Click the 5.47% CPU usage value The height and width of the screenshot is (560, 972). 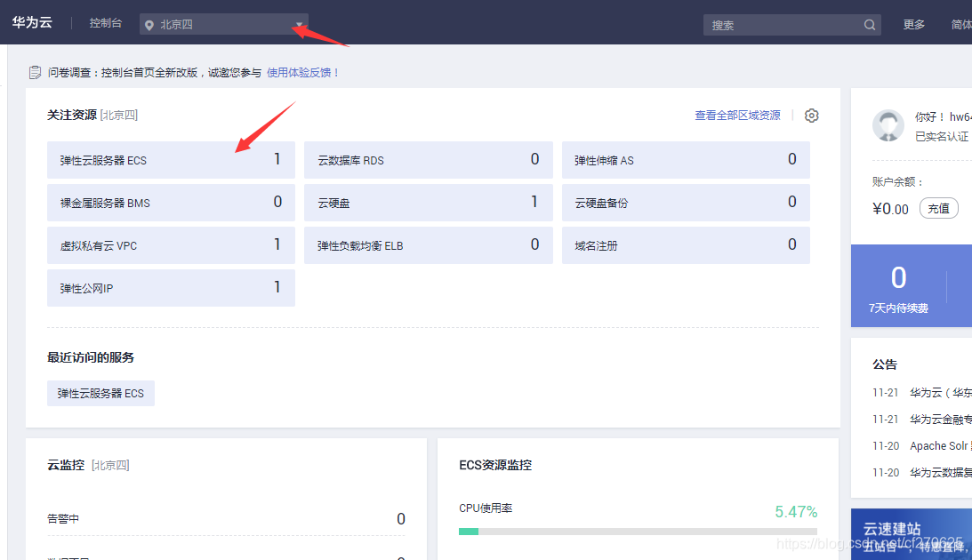pyautogui.click(x=796, y=512)
